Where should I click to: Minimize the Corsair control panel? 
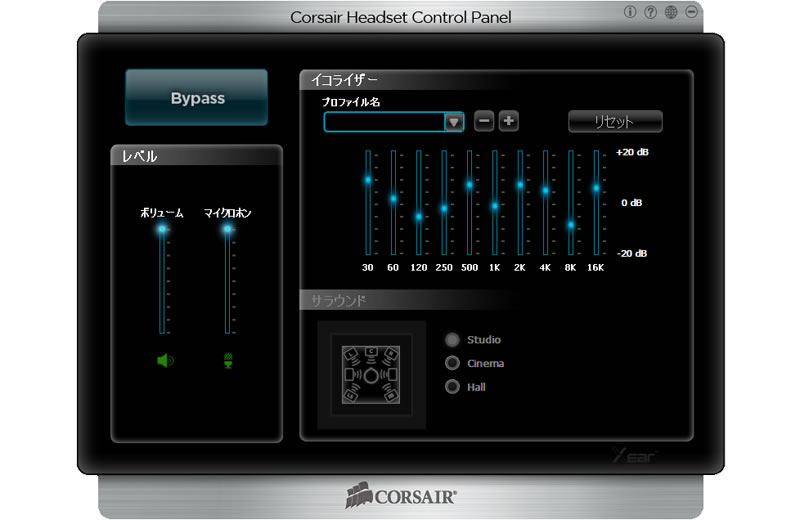691,12
